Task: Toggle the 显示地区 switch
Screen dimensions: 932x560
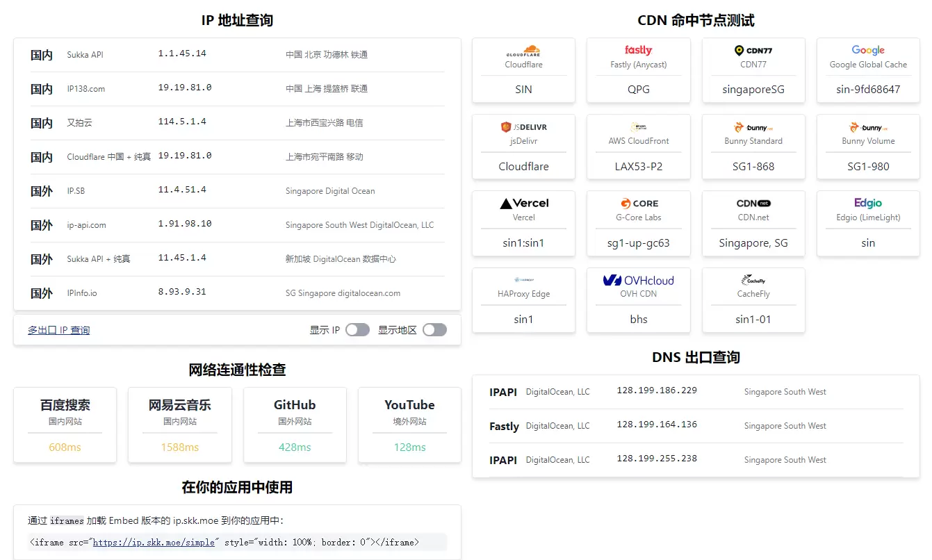Action: (x=434, y=329)
